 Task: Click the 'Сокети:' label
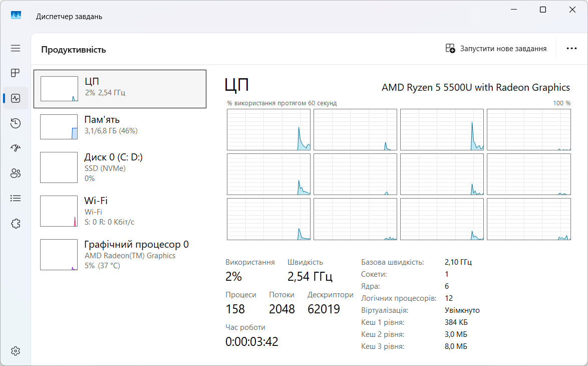[374, 274]
